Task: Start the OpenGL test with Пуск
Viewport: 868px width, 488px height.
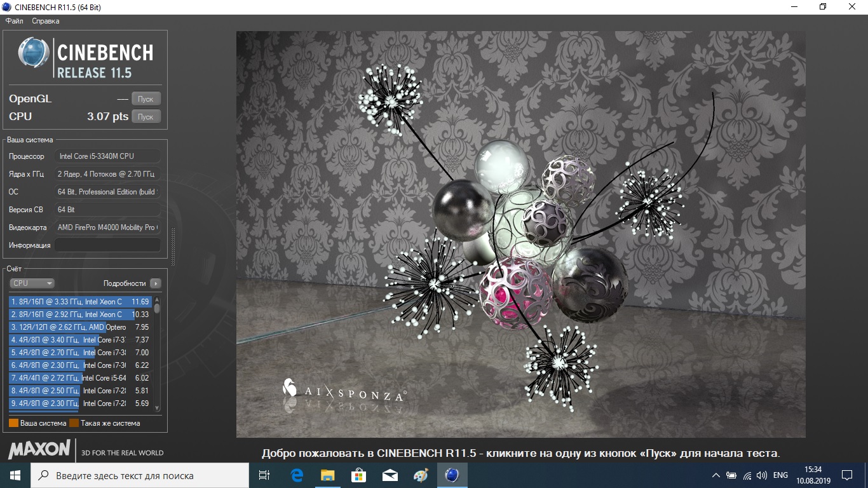Action: point(146,99)
